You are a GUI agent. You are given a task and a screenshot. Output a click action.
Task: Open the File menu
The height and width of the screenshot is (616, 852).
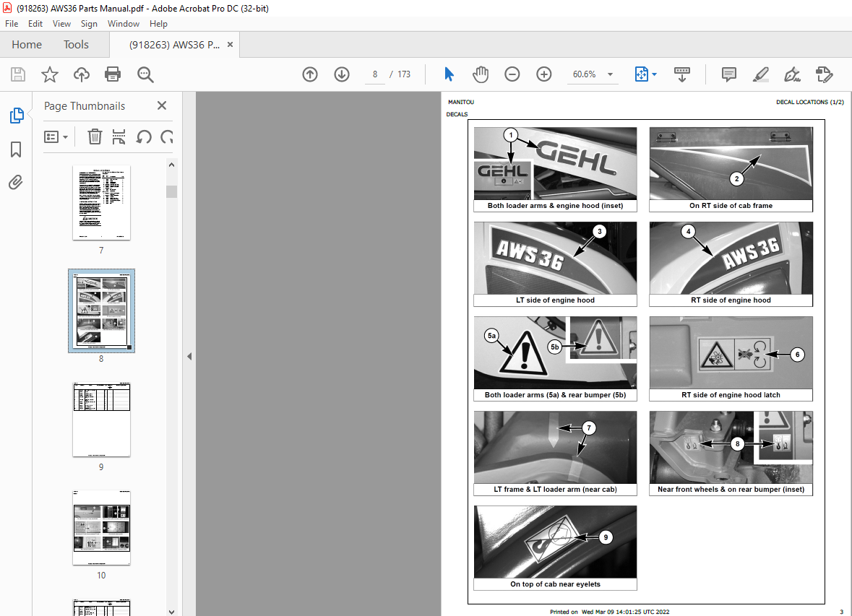point(12,24)
